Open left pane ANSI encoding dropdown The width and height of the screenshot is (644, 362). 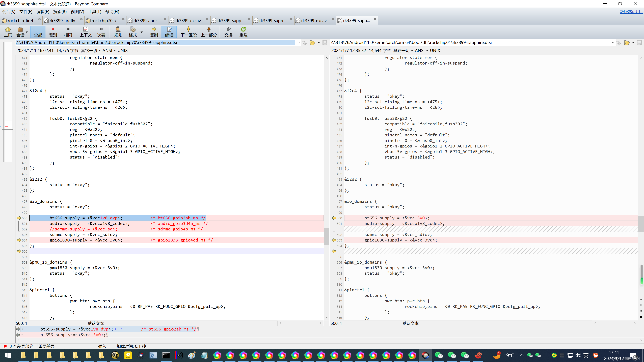(x=109, y=50)
